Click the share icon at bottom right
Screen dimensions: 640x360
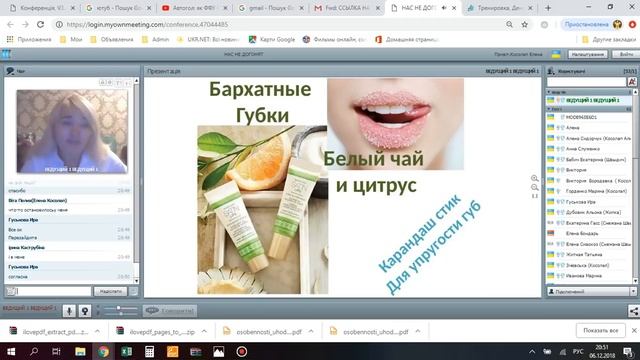633,311
